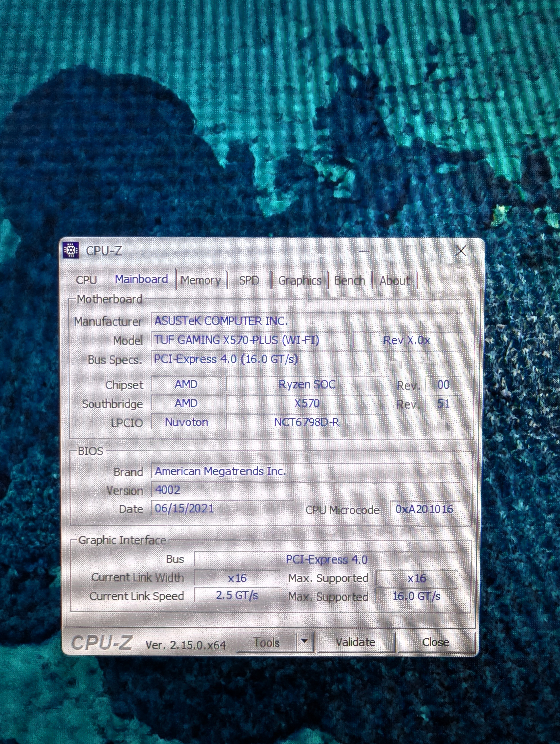Viewport: 560px width, 744px height.
Task: Click the AMD southbridge vendor value
Action: (186, 403)
